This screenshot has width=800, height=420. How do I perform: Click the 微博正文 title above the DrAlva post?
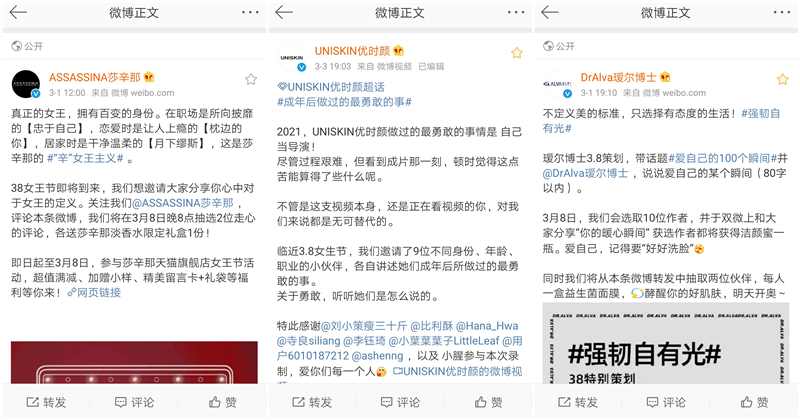pos(665,13)
